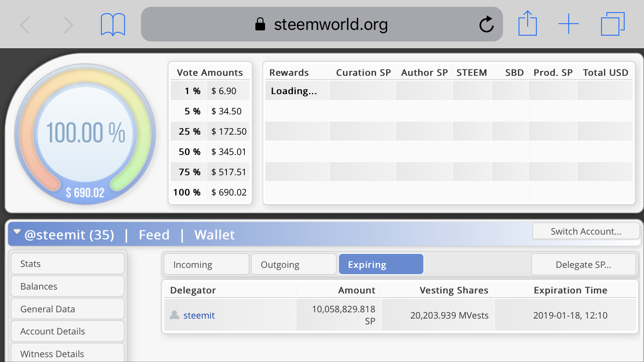644x362 pixels.
Task: Click the $ 517.51 vote value
Action: click(x=229, y=172)
